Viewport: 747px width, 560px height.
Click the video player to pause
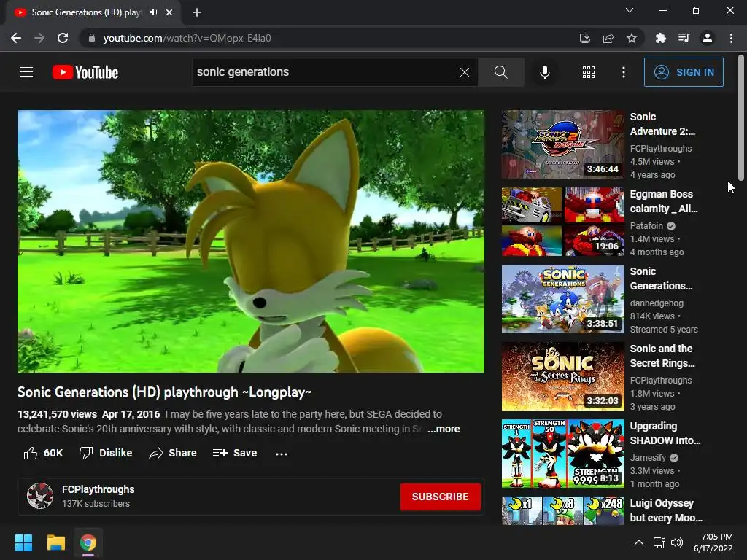(x=251, y=241)
